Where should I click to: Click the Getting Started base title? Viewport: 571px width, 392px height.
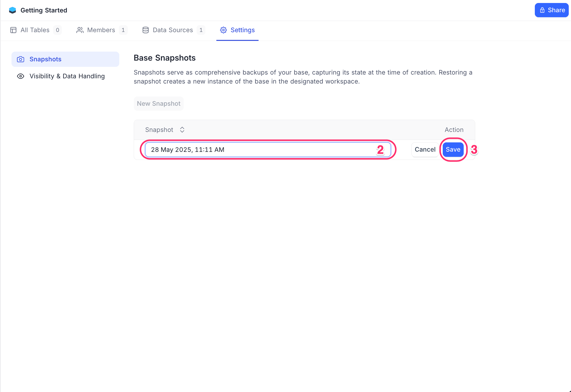44,10
